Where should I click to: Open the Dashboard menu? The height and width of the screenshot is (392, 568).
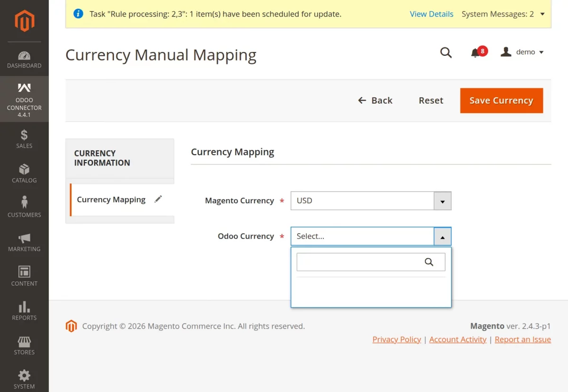[24, 59]
